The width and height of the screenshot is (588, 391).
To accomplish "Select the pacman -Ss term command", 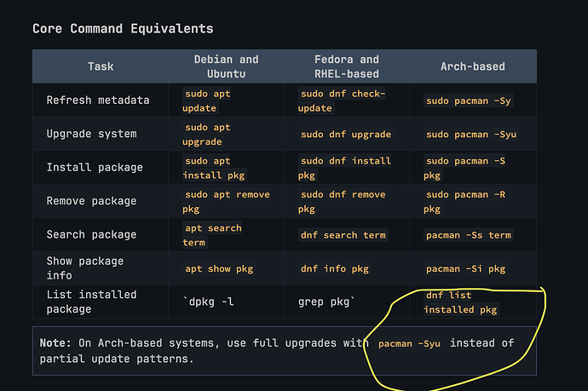I will pyautogui.click(x=469, y=235).
